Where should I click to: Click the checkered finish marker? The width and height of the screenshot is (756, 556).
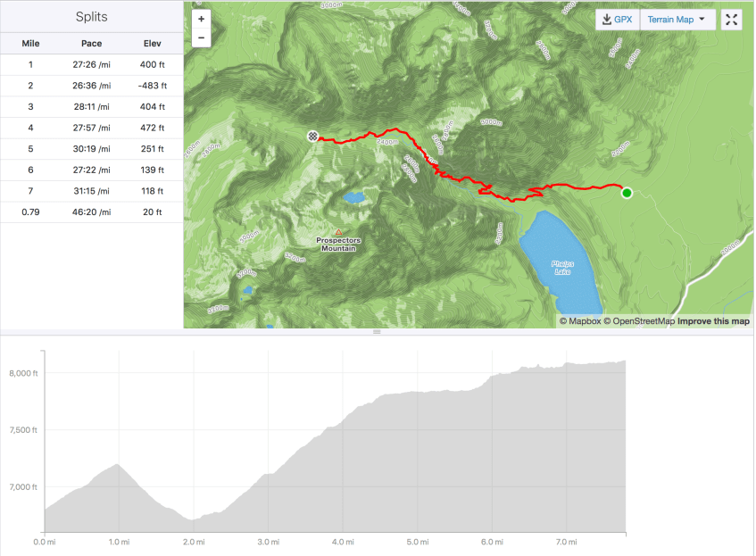[312, 136]
